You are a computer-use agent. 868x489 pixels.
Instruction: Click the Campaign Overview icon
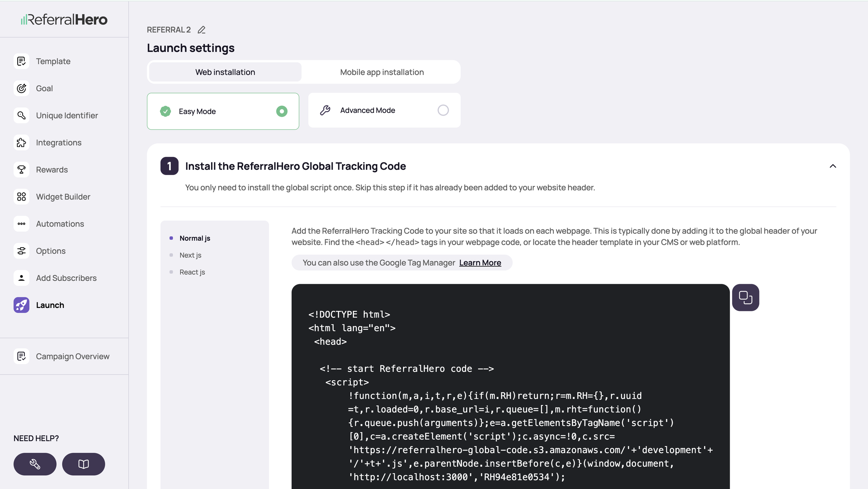point(21,356)
